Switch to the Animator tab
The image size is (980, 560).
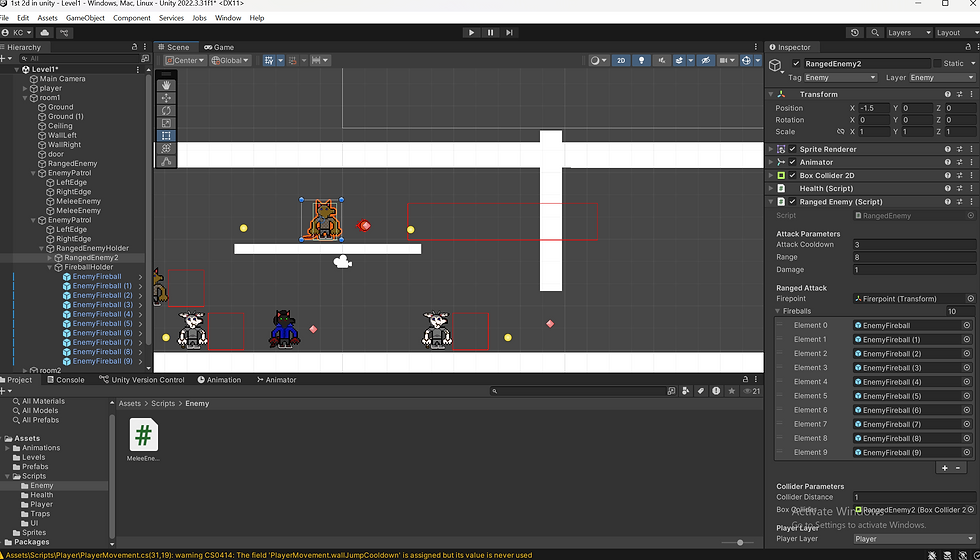(276, 380)
